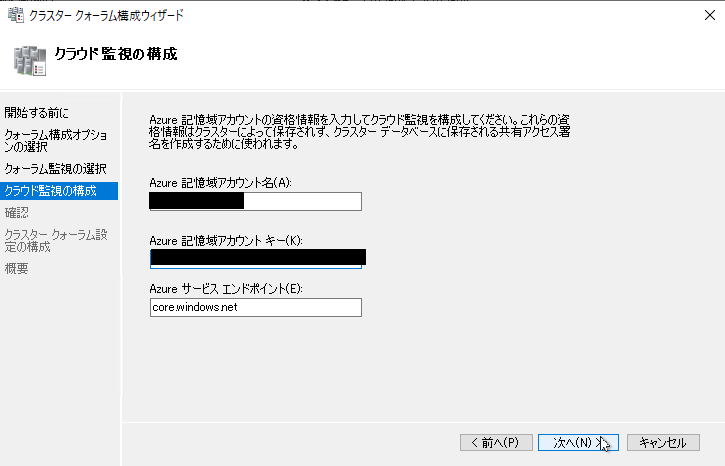This screenshot has height=466, width=725.
Task: Select the 確認 step in sidebar
Action: 17,213
